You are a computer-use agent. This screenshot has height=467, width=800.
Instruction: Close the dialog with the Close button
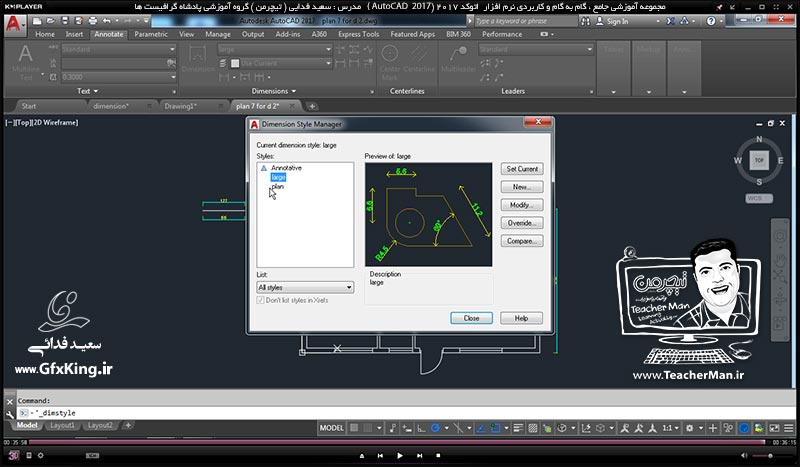(x=471, y=318)
